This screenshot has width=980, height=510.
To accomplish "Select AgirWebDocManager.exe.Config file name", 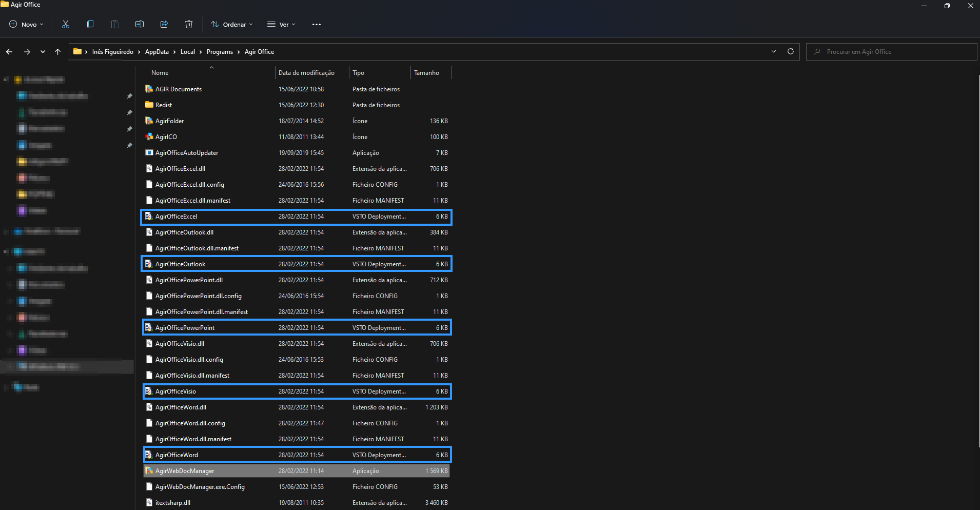I will pyautogui.click(x=200, y=486).
